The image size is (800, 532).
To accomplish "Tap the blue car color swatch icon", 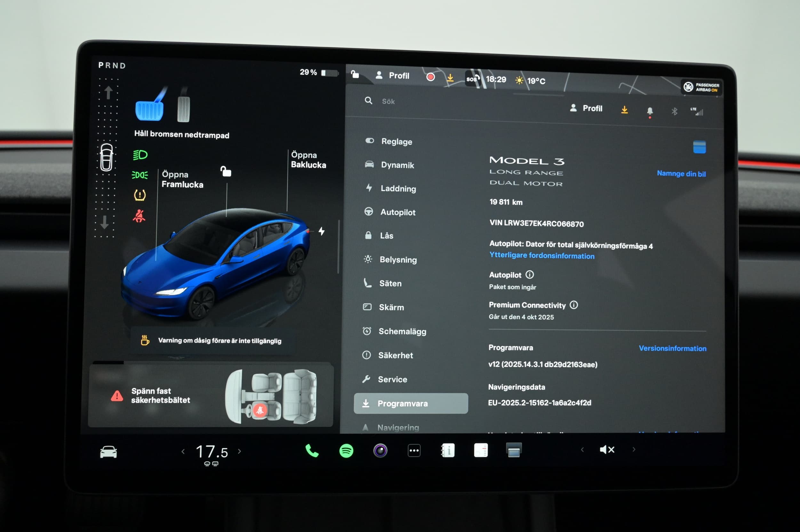I will (699, 147).
